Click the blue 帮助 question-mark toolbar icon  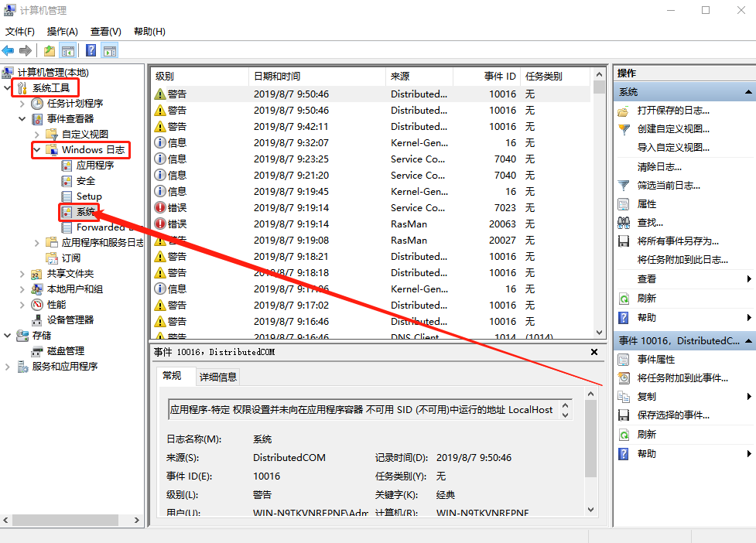coord(91,50)
